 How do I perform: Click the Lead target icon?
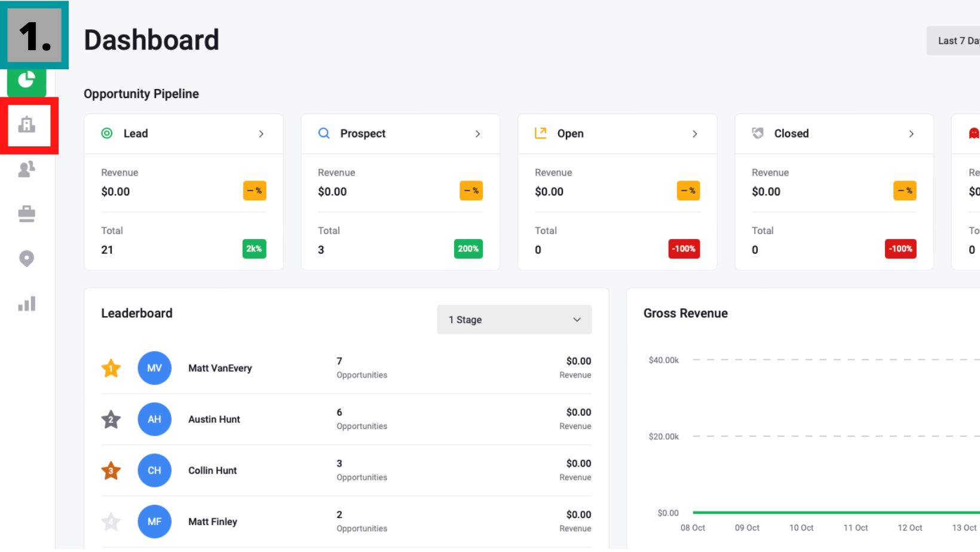(x=107, y=133)
